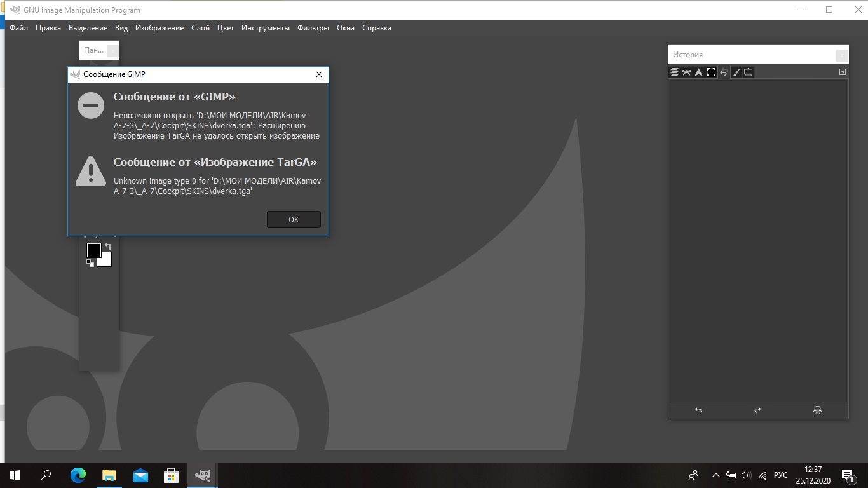Screen dimensions: 868x488
Task: Open the Wi-Fi network tray icon
Action: 763,475
